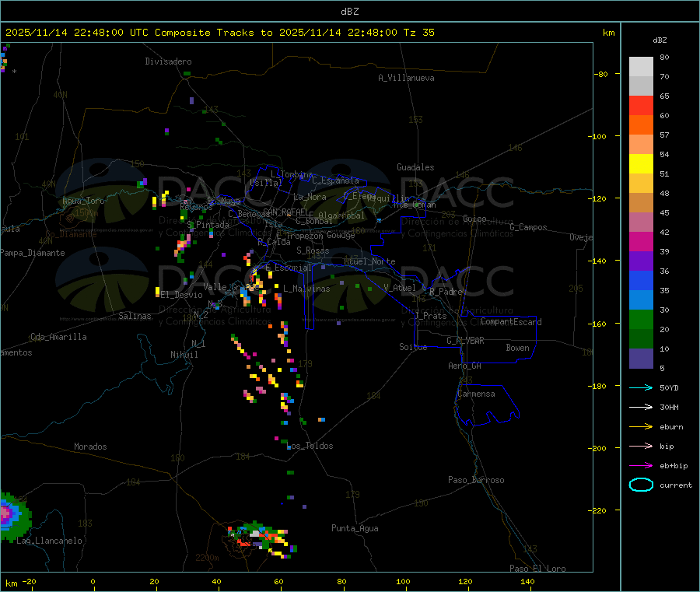Click the El_Desvio label
The height and width of the screenshot is (592, 700).
[182, 295]
